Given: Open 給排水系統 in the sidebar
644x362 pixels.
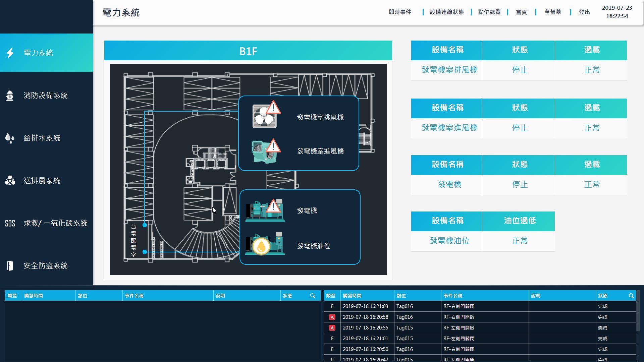Looking at the screenshot, I should pyautogui.click(x=47, y=138).
